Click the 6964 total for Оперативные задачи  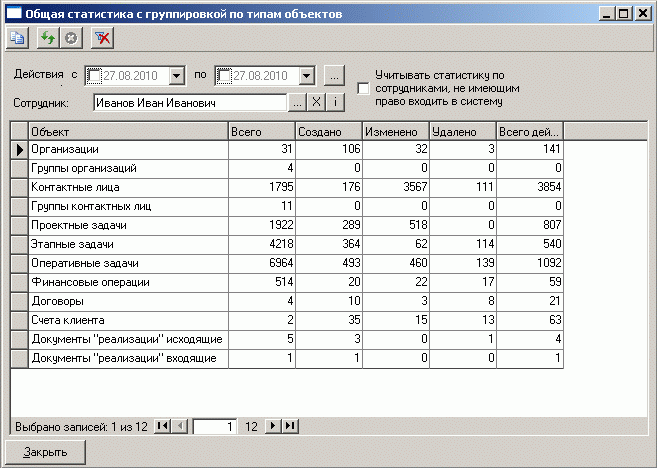point(262,264)
